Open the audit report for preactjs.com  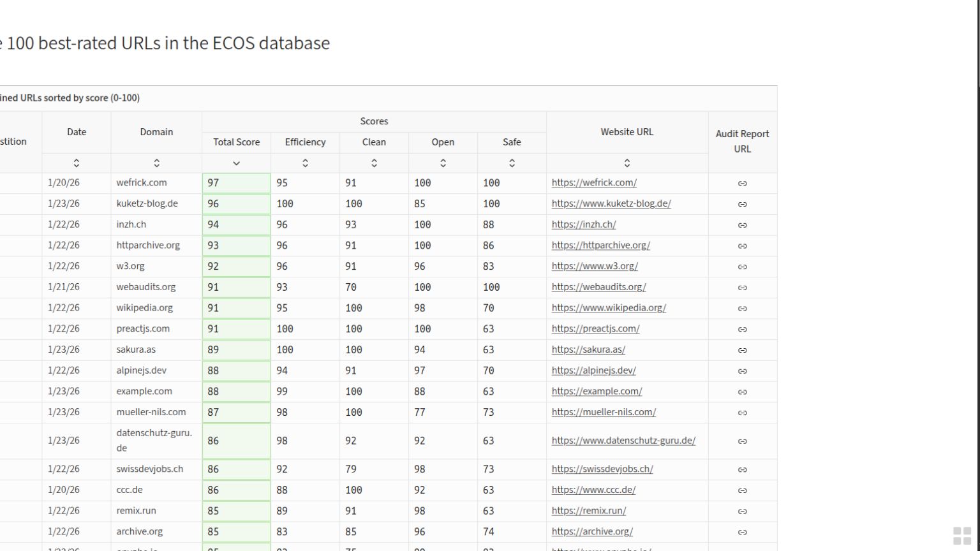click(742, 329)
